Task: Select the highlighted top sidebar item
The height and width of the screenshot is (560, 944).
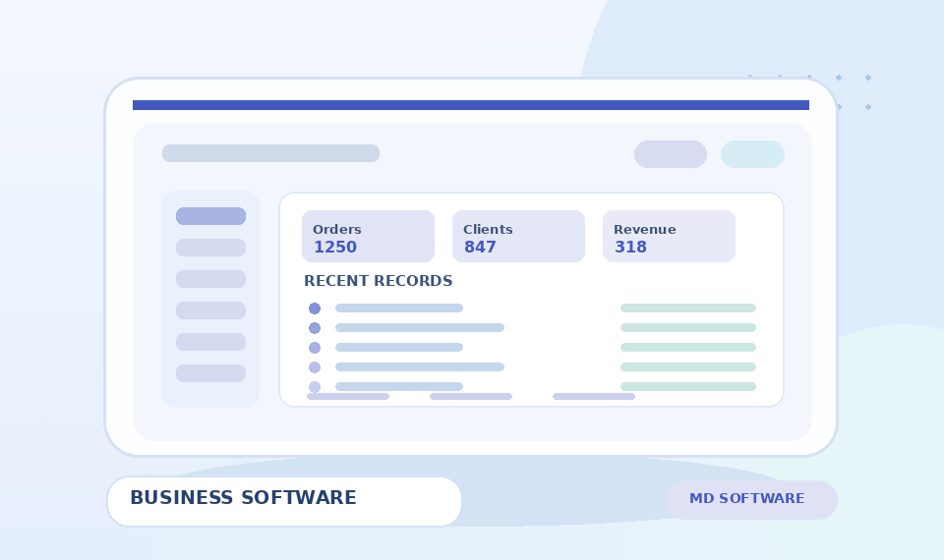Action: click(210, 216)
